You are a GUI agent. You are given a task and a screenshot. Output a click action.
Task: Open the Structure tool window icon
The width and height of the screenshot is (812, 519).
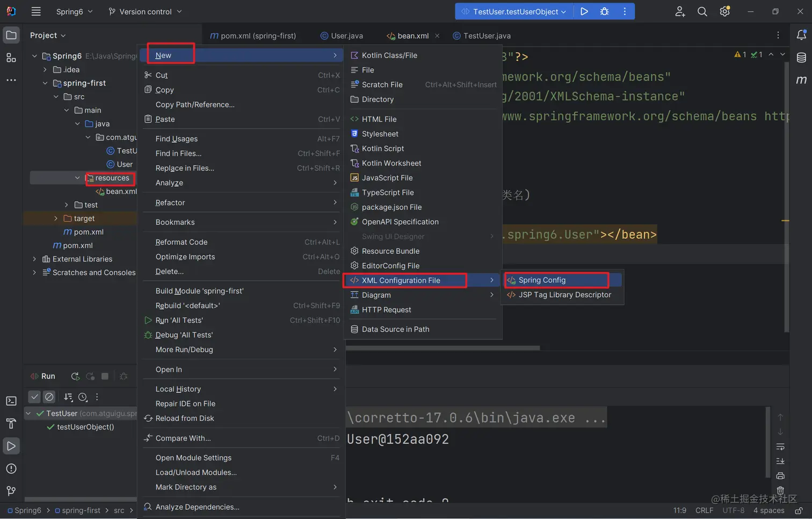pyautogui.click(x=11, y=57)
